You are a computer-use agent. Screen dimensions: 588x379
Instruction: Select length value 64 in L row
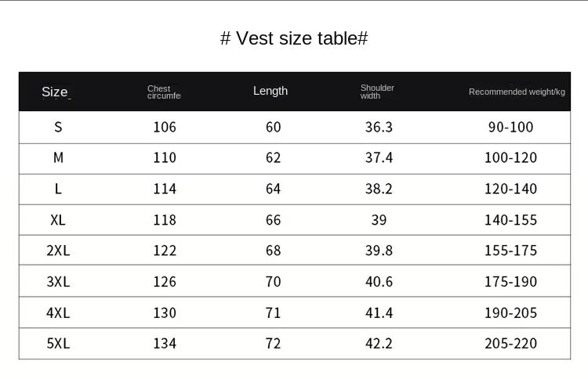tap(273, 189)
